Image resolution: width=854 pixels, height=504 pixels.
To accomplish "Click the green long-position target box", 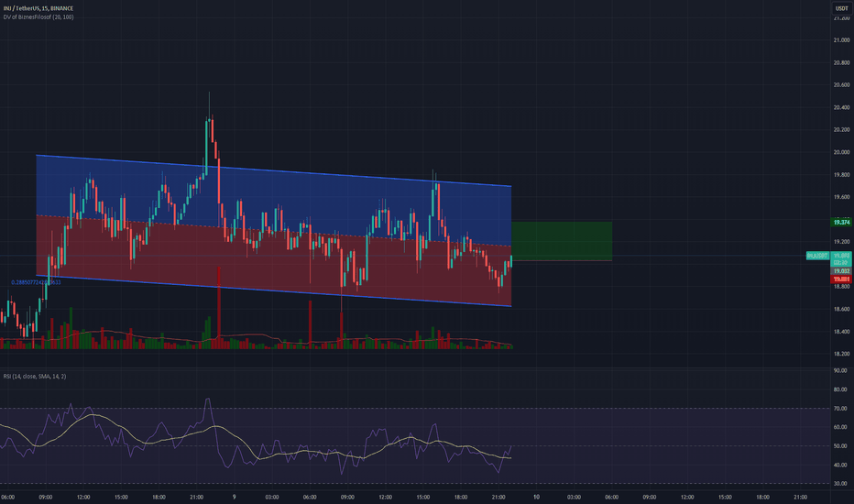I will (562, 241).
